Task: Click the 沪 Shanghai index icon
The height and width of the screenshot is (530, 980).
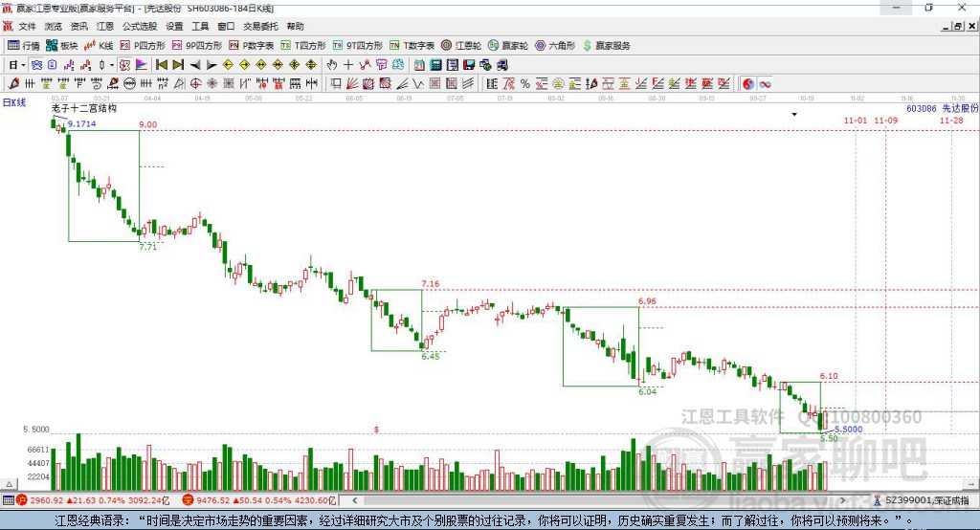Action: [22, 500]
